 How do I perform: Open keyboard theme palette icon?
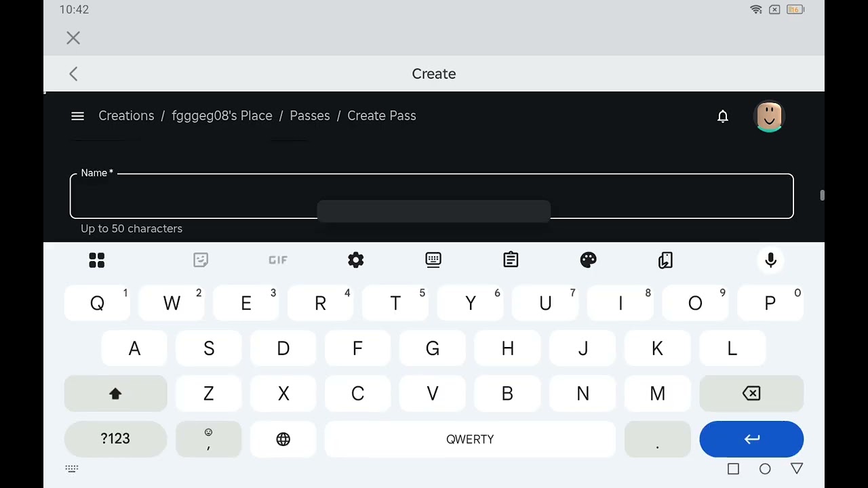(x=588, y=260)
